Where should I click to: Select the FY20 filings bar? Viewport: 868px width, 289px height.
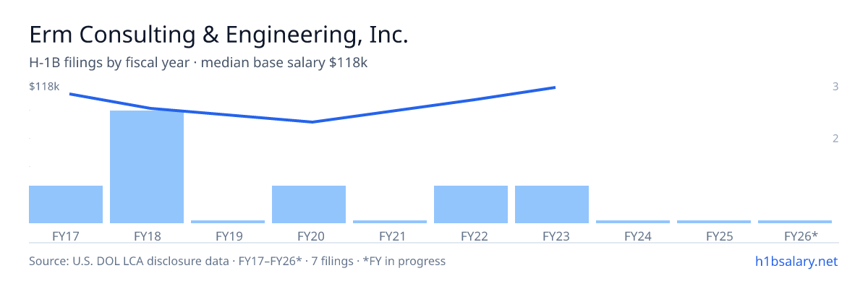click(x=309, y=204)
